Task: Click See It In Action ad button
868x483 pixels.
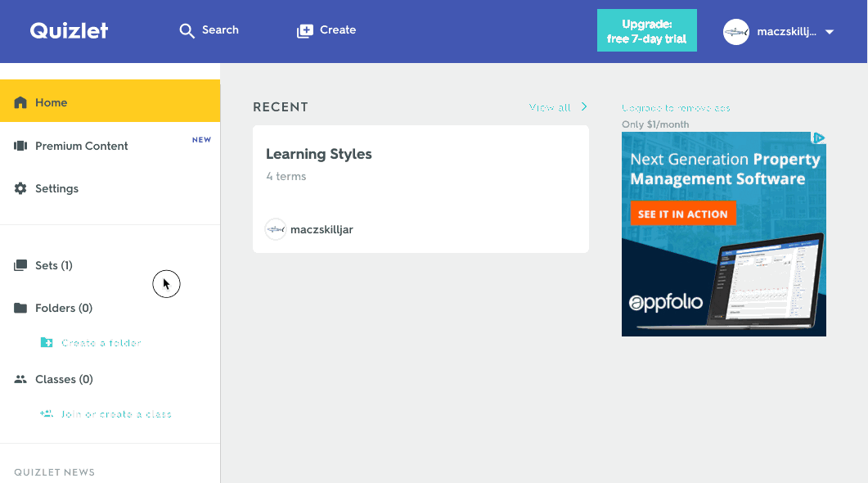Action: (682, 214)
